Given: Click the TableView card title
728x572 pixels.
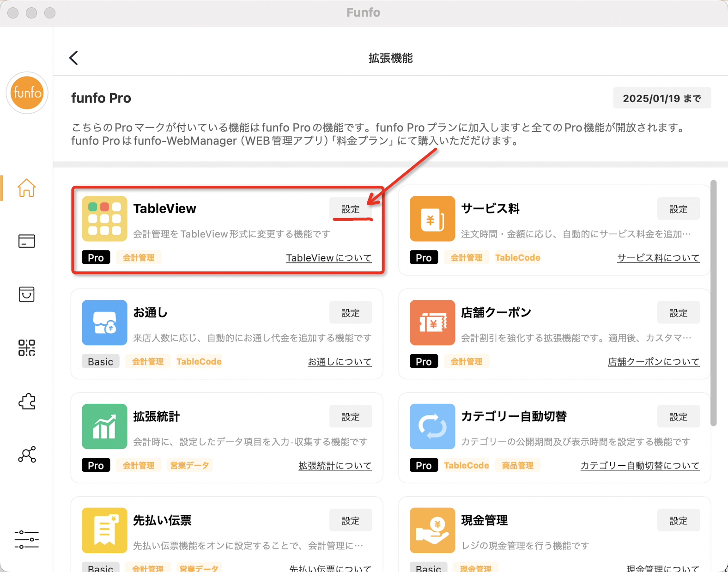Looking at the screenshot, I should coord(165,208).
